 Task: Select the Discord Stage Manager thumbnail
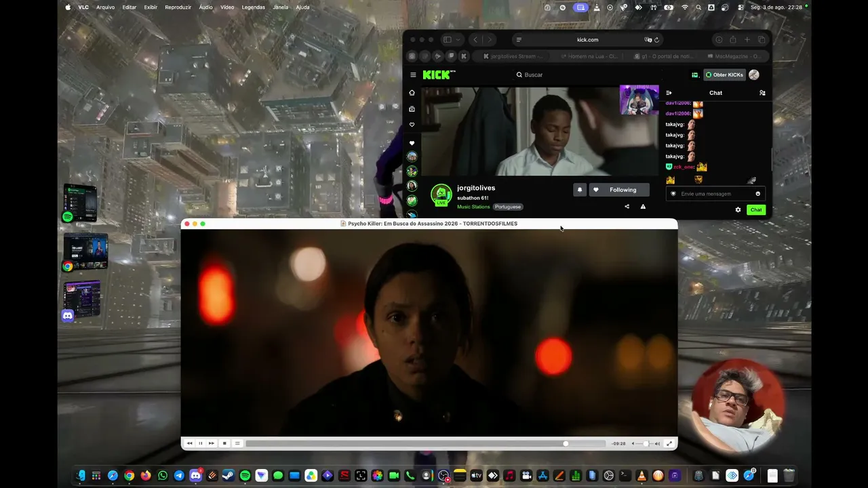pos(81,301)
